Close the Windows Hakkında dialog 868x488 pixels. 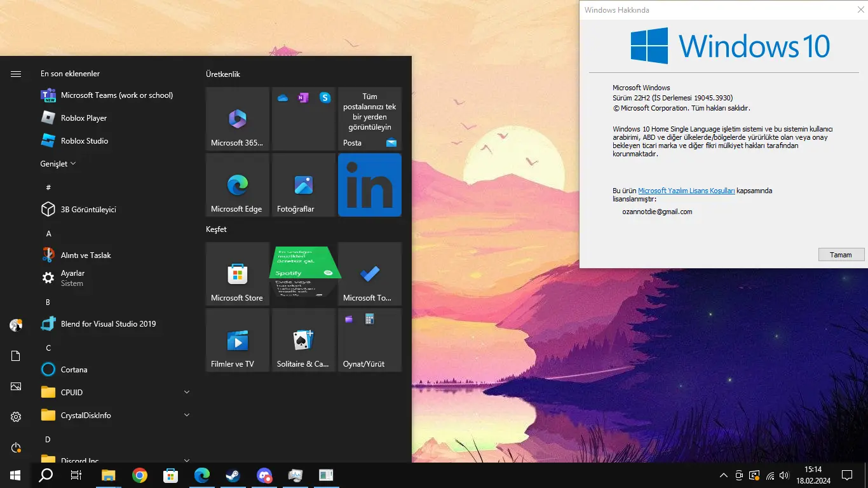860,10
